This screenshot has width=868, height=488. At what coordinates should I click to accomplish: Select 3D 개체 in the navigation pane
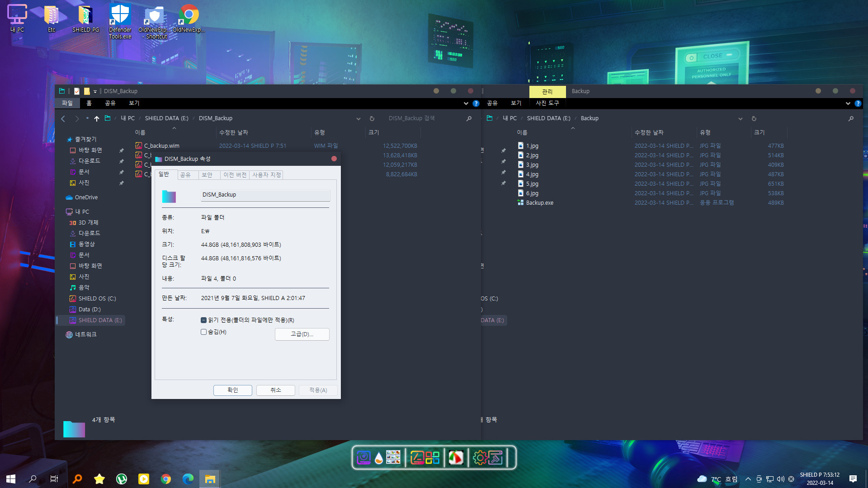click(x=84, y=223)
